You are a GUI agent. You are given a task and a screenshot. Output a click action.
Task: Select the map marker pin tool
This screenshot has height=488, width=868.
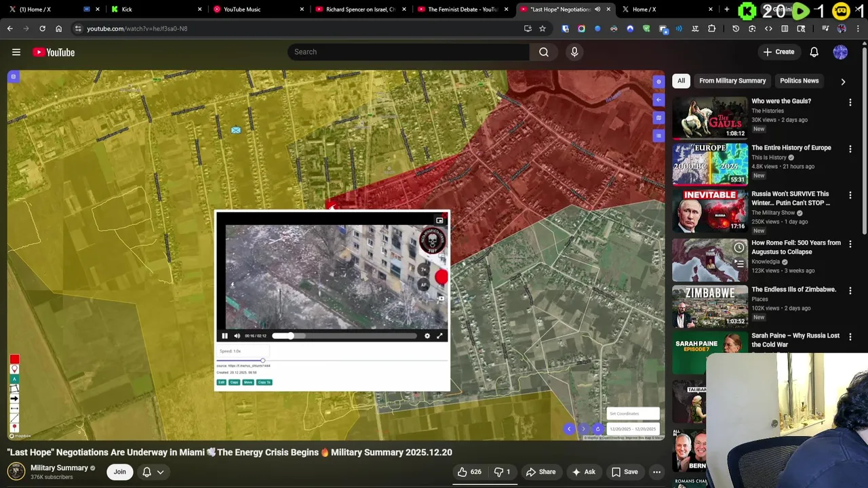tap(14, 369)
